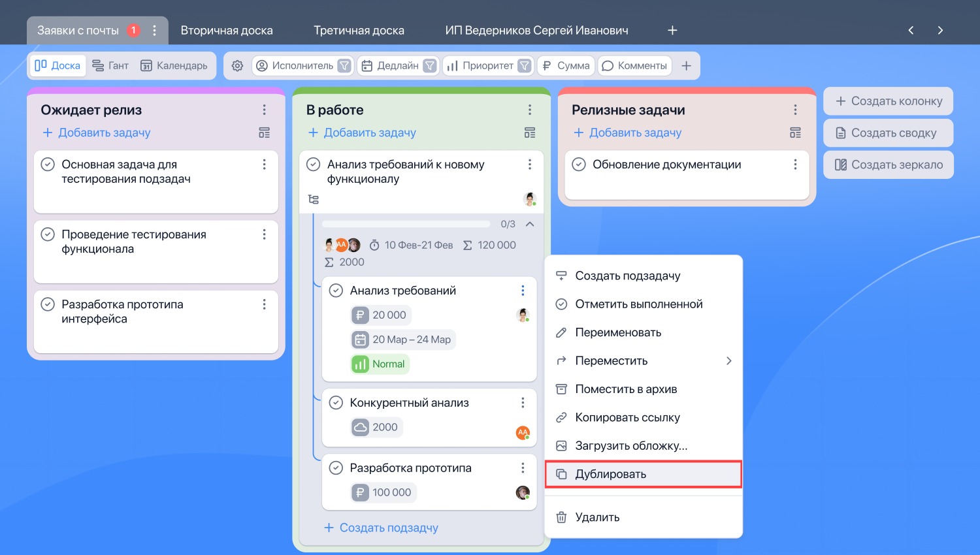Click Добавить задачу in Ожидает релиз
980x555 pixels.
pyautogui.click(x=97, y=133)
